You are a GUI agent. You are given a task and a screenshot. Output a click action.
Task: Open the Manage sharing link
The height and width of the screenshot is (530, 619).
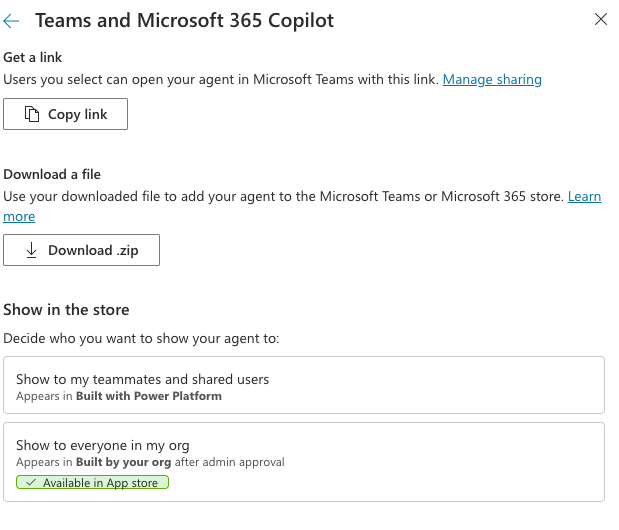click(x=492, y=79)
